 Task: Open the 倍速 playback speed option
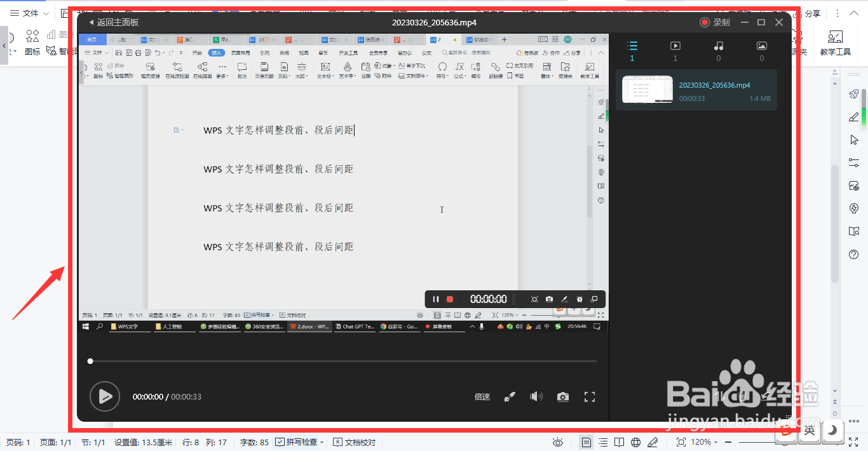point(482,397)
